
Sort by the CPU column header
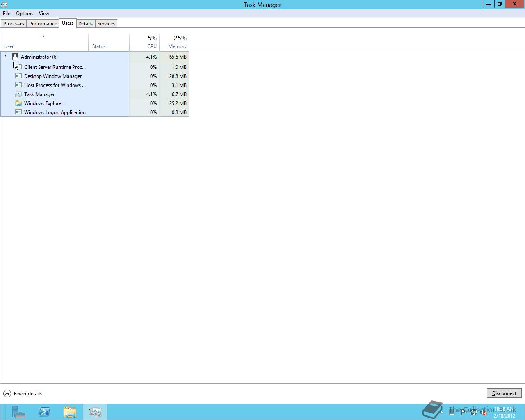click(144, 42)
